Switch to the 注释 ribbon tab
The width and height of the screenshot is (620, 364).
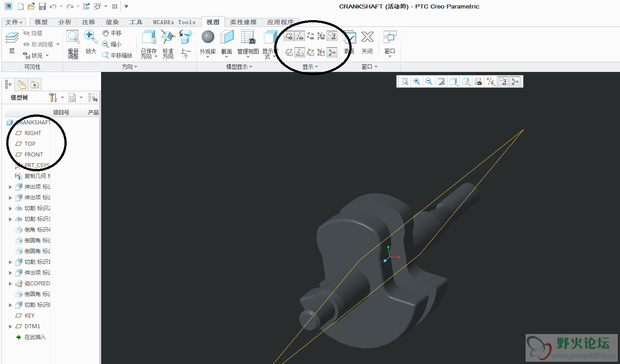point(89,22)
